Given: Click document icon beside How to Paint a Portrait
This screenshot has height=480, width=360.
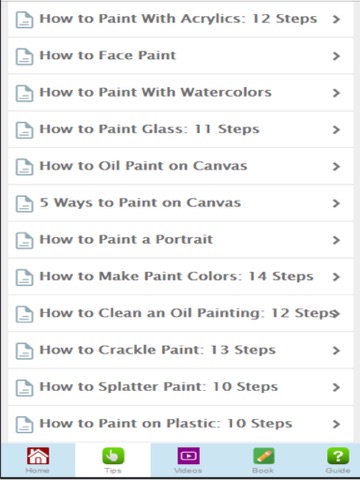Looking at the screenshot, I should pos(24,240).
